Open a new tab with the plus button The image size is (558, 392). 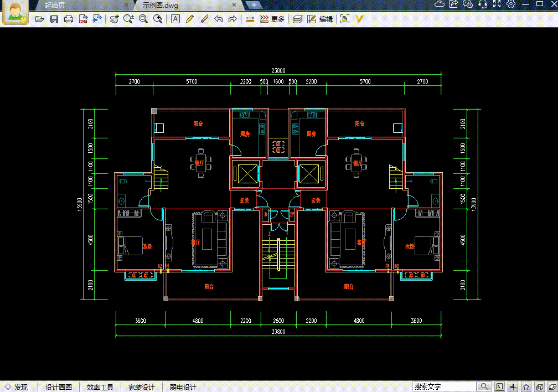tap(253, 4)
